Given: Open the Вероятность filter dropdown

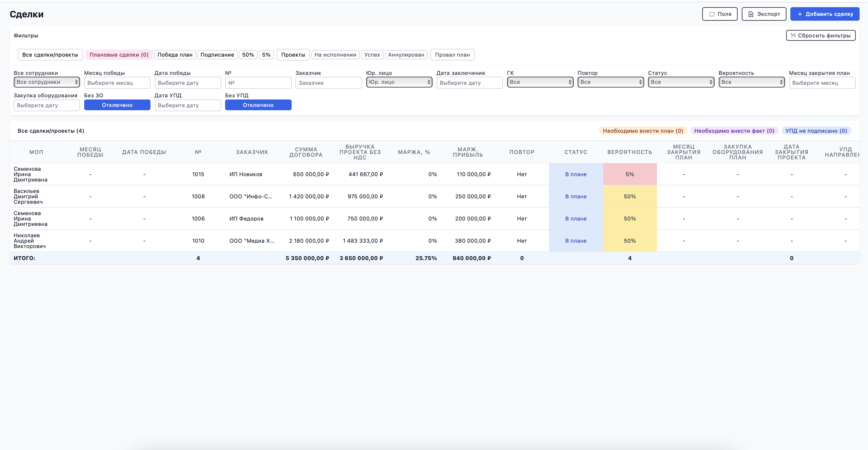Looking at the screenshot, I should point(751,82).
